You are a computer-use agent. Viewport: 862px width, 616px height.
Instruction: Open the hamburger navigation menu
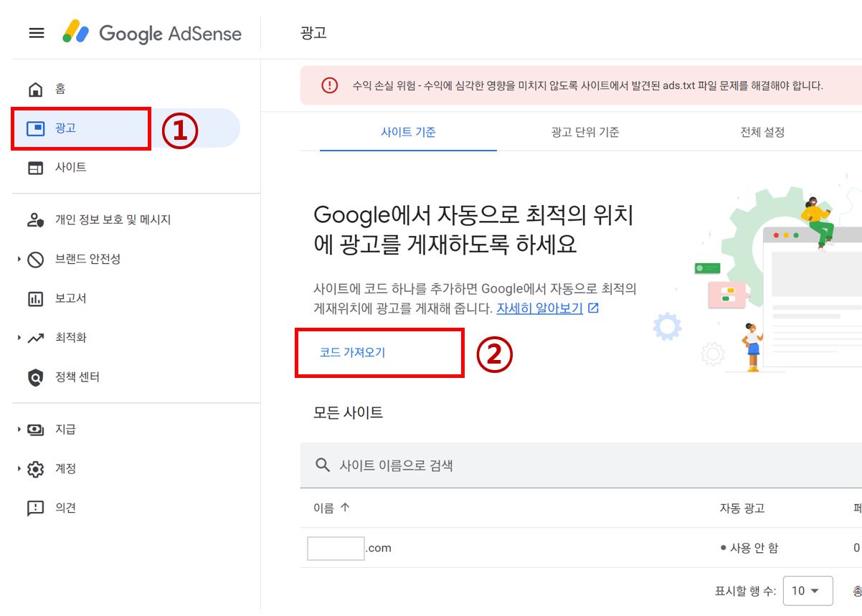tap(36, 33)
